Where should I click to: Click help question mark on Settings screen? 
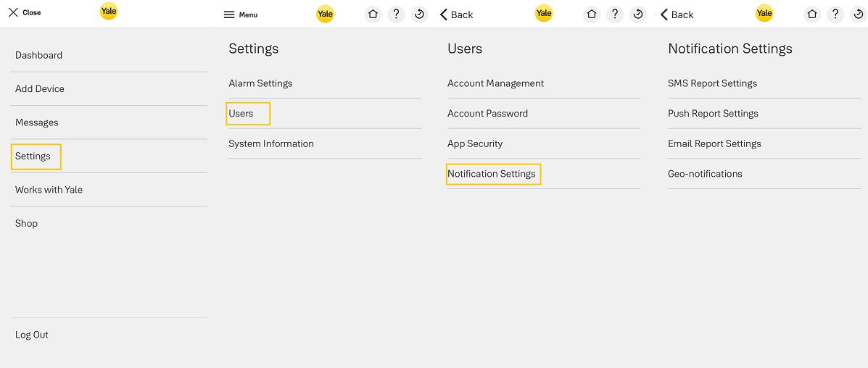[x=396, y=14]
